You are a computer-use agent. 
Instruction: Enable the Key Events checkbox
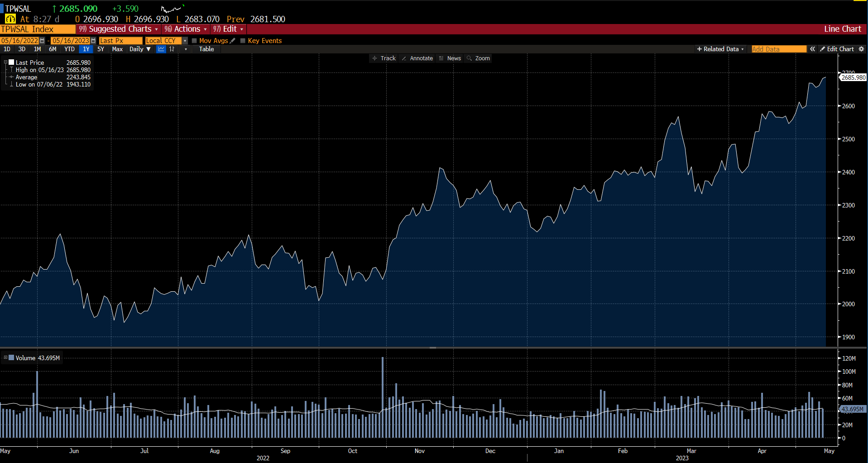[243, 41]
